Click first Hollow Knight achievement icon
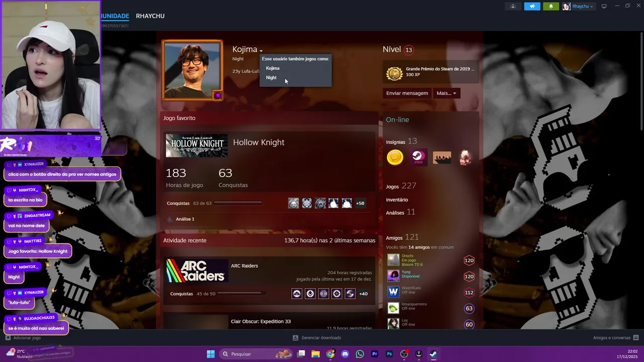This screenshot has width=644, height=362. point(293,203)
